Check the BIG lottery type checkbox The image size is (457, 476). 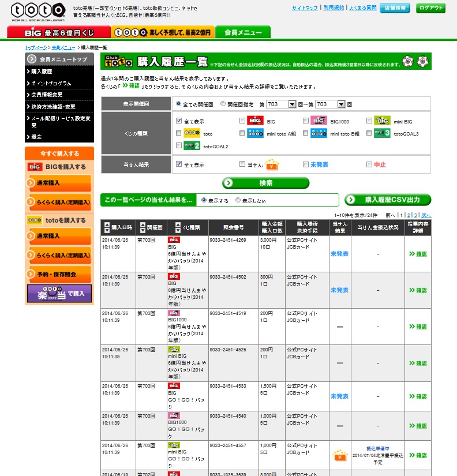(242, 121)
